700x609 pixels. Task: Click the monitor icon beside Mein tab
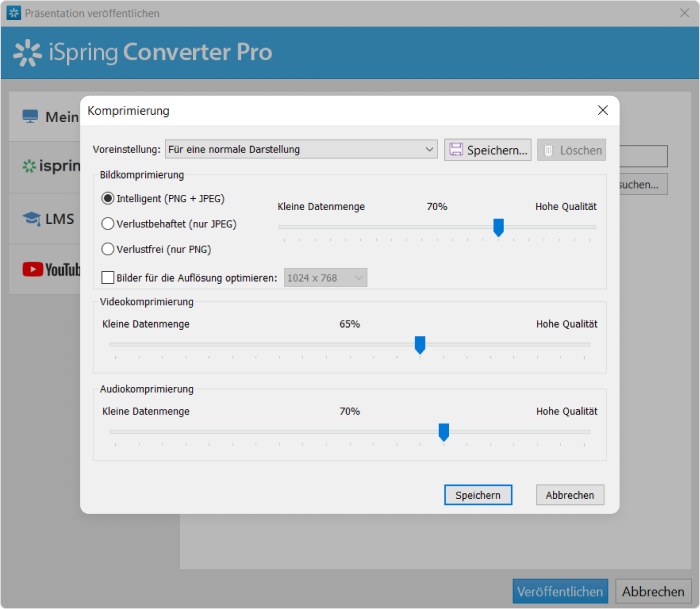30,117
